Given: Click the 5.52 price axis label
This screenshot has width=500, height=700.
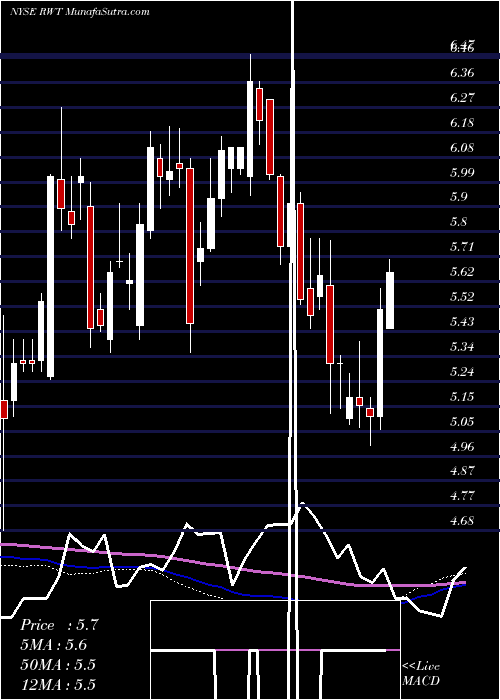Looking at the screenshot, I should 463,297.
